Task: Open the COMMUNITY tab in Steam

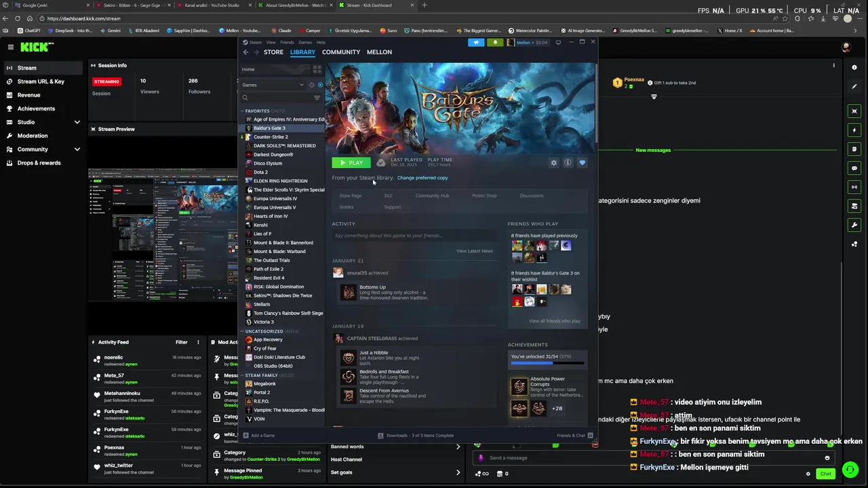Action: pos(341,52)
